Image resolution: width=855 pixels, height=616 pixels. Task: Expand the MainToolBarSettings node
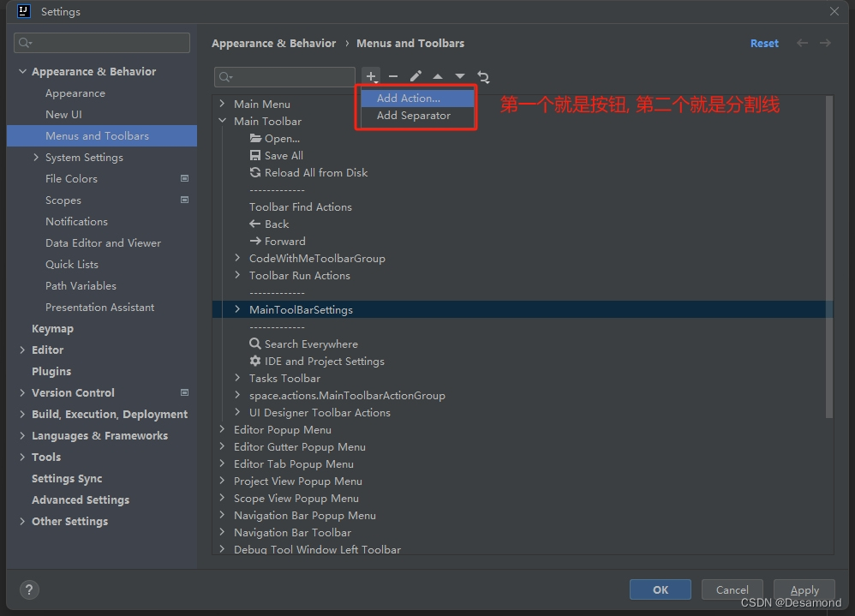[x=237, y=308]
